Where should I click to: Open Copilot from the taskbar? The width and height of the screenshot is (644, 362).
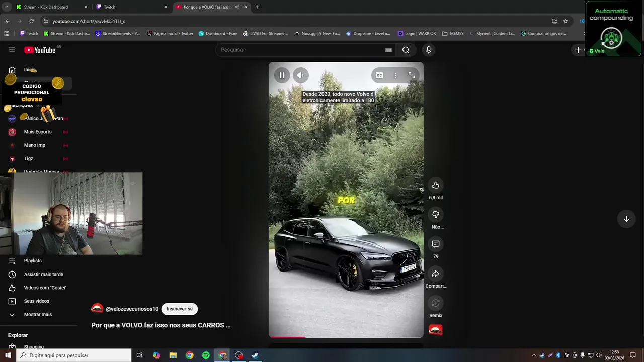coord(156,355)
